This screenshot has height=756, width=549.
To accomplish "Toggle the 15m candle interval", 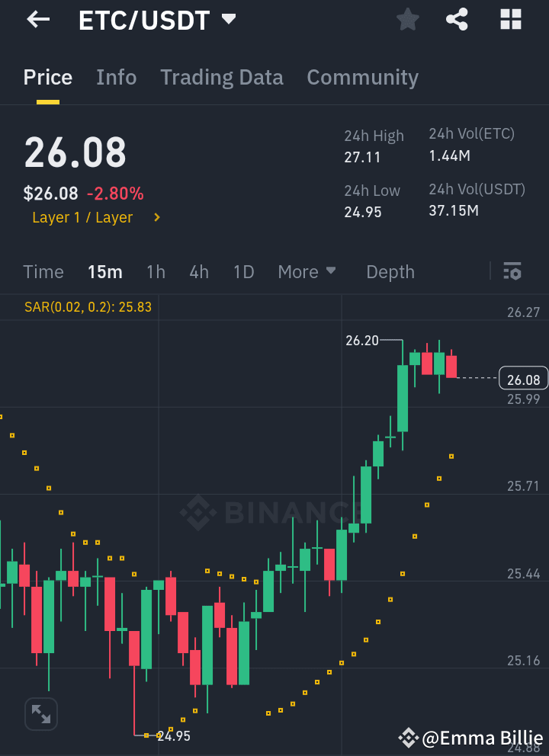I will pyautogui.click(x=104, y=271).
